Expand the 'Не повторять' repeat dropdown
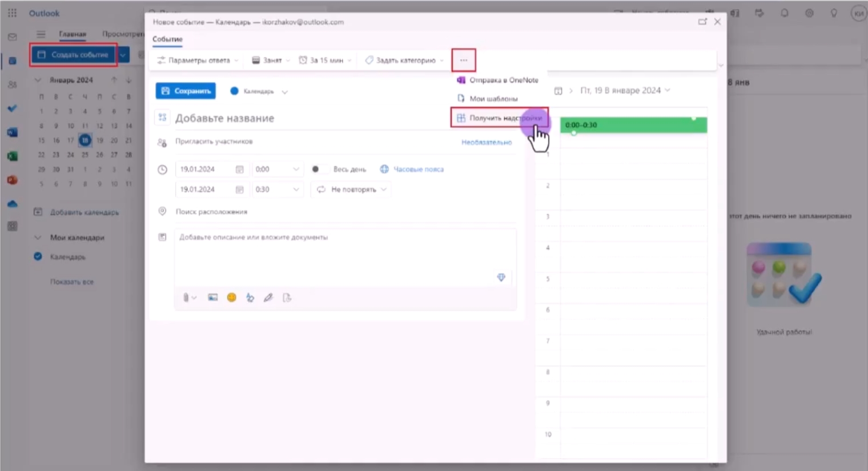This screenshot has height=471, width=868. 352,190
